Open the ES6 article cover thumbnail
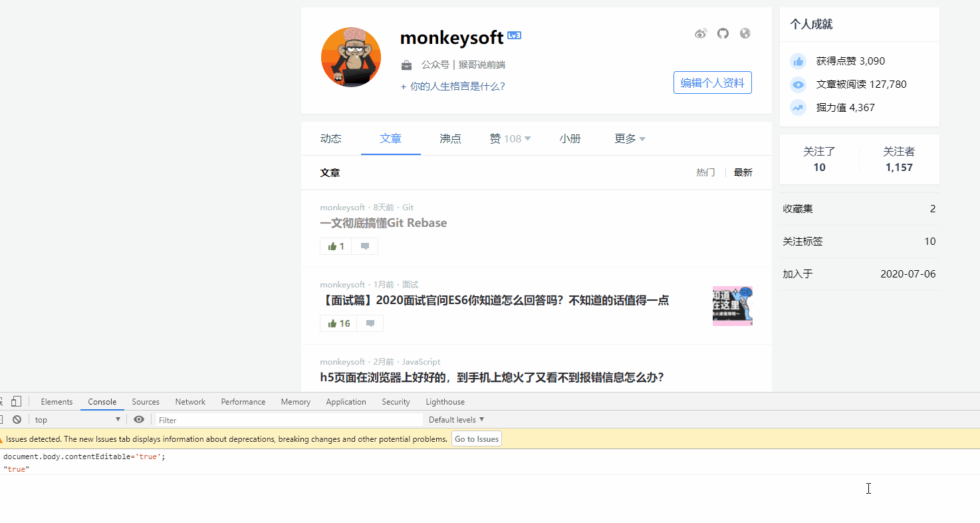This screenshot has height=523, width=980. coord(733,306)
